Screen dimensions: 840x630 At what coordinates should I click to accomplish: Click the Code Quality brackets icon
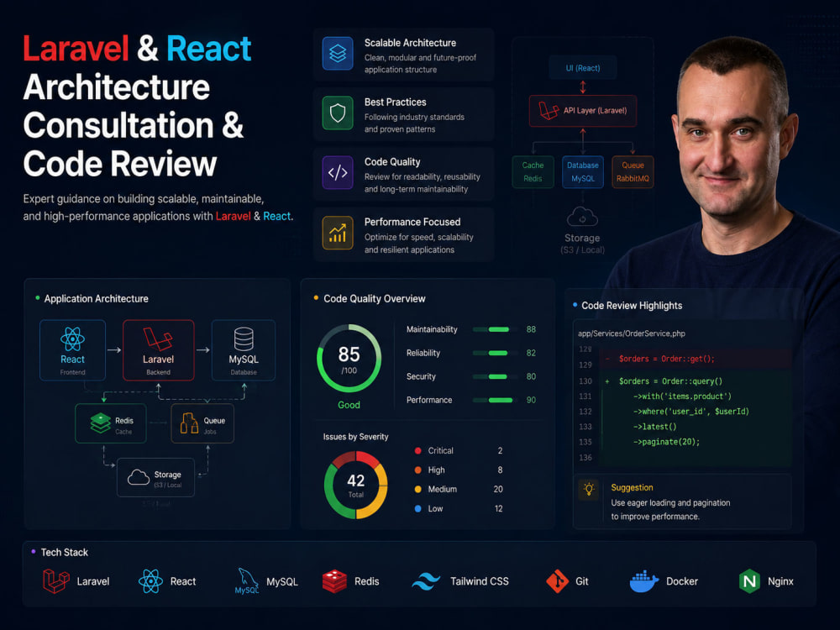[x=338, y=172]
